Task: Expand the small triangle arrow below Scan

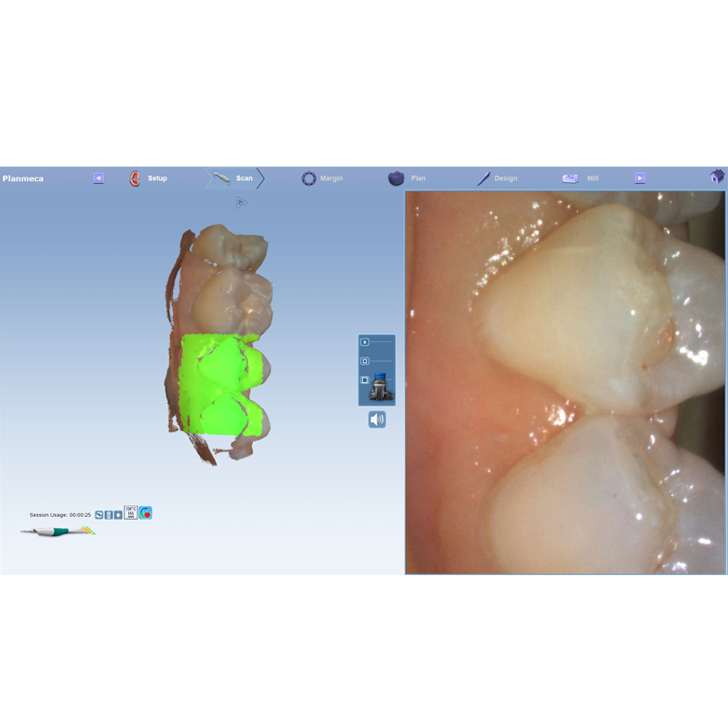Action: point(241,202)
